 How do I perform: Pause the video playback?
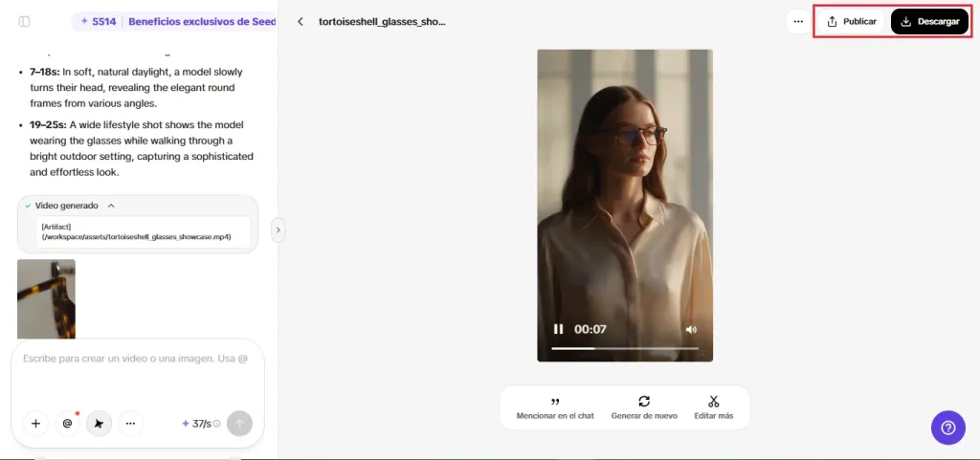tap(558, 329)
